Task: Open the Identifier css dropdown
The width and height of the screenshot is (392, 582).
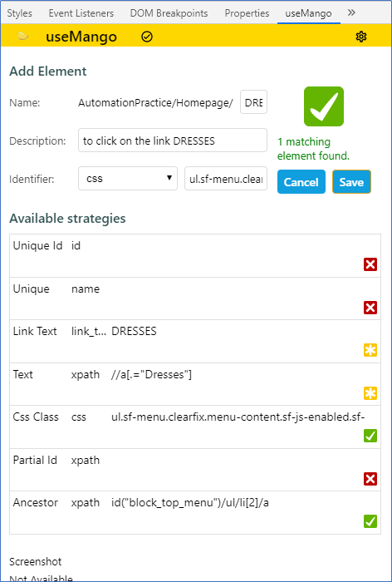Action: pyautogui.click(x=128, y=179)
